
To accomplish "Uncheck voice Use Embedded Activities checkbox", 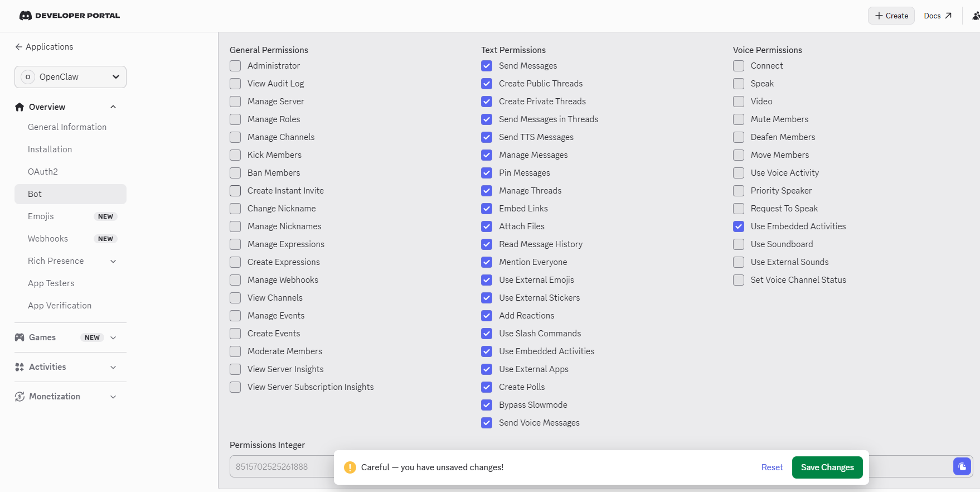I will tap(739, 226).
